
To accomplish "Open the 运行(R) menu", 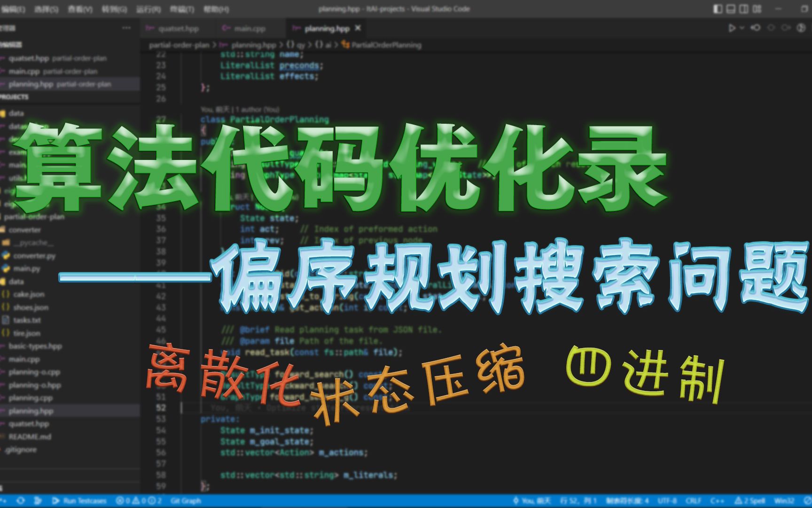I will (148, 9).
